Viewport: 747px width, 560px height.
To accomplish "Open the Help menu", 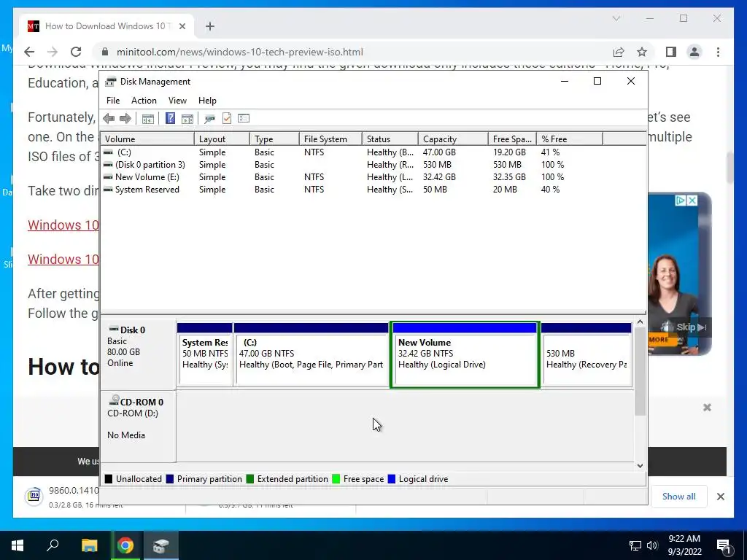I will [x=207, y=101].
